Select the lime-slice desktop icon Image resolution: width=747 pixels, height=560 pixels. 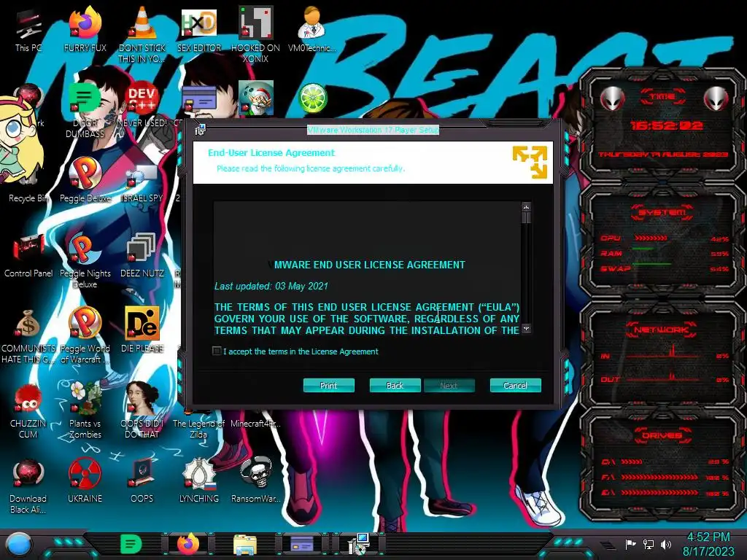click(x=312, y=98)
